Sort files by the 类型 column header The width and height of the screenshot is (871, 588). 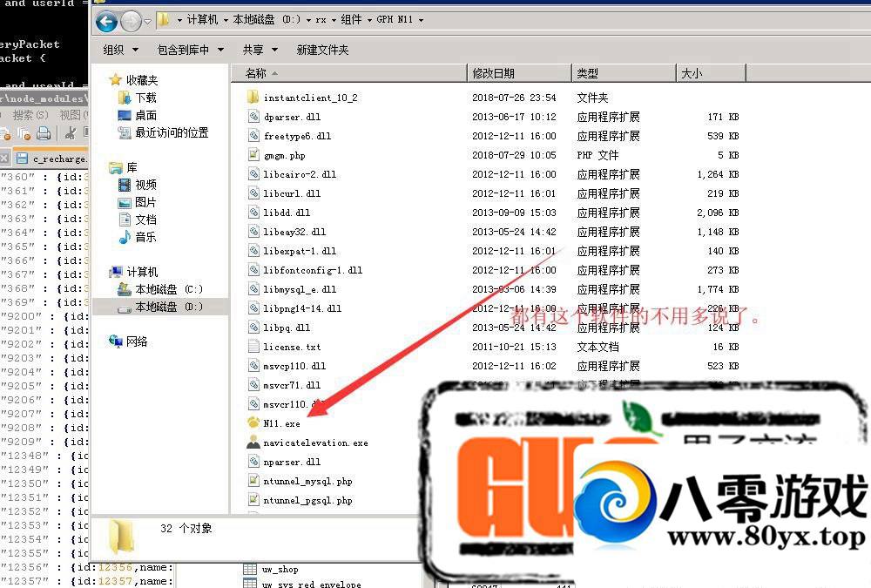(x=624, y=73)
